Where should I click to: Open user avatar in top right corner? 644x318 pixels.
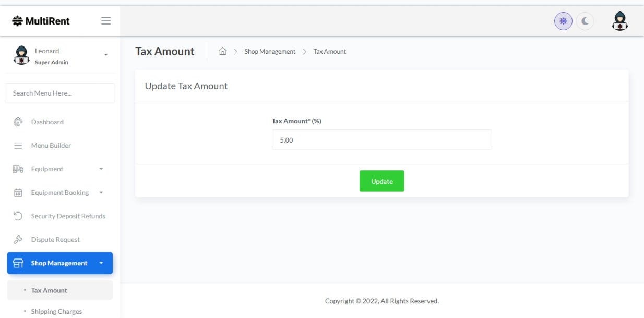(x=619, y=21)
